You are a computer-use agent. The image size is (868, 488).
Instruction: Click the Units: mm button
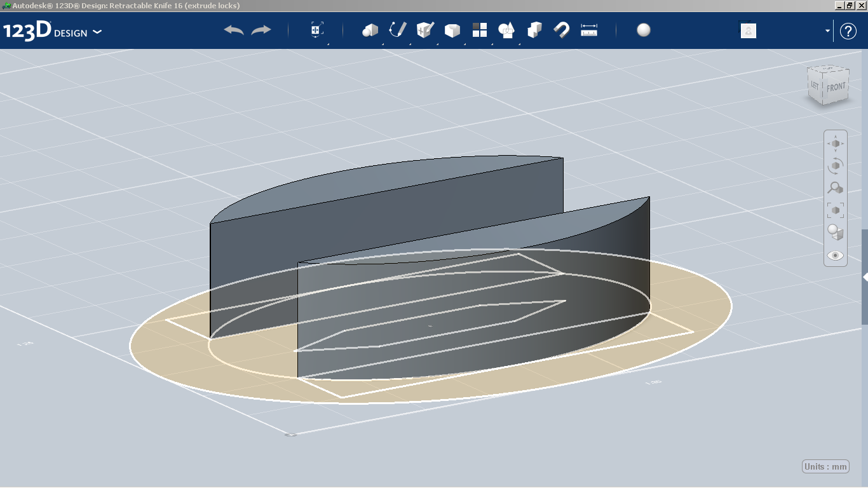point(824,466)
